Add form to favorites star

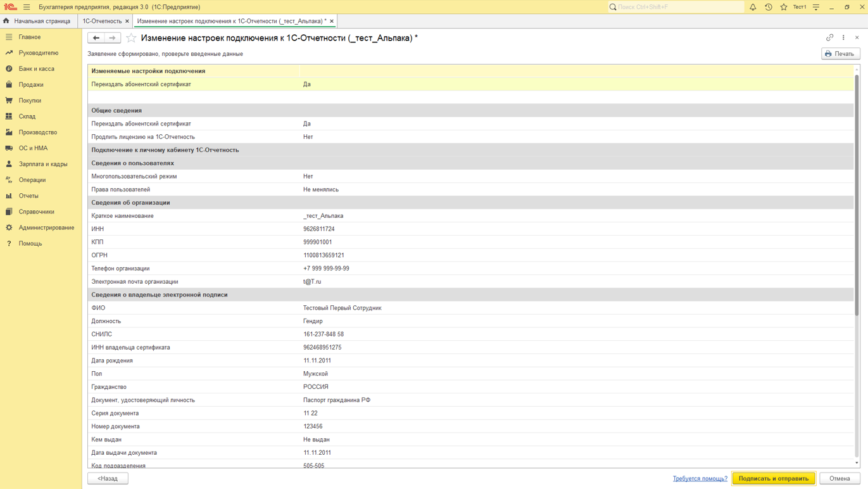point(131,38)
